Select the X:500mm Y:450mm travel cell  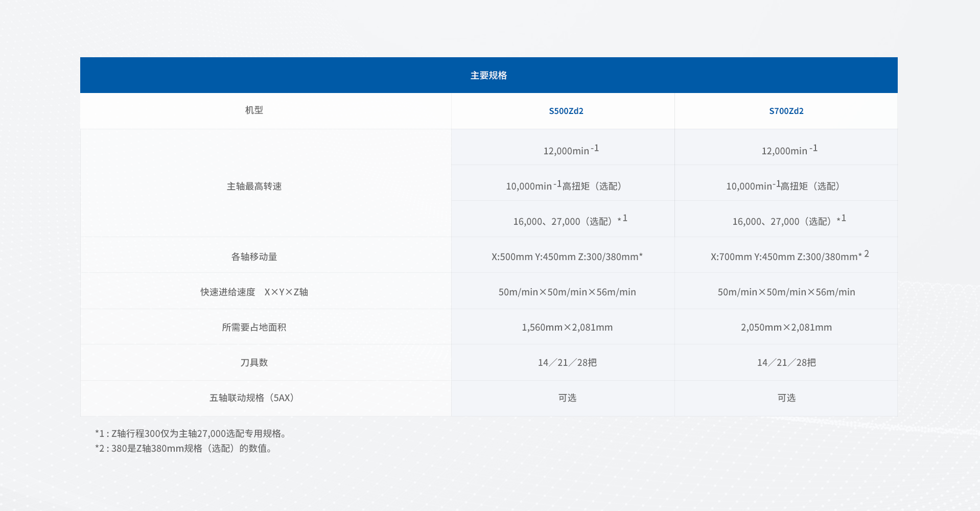(563, 255)
